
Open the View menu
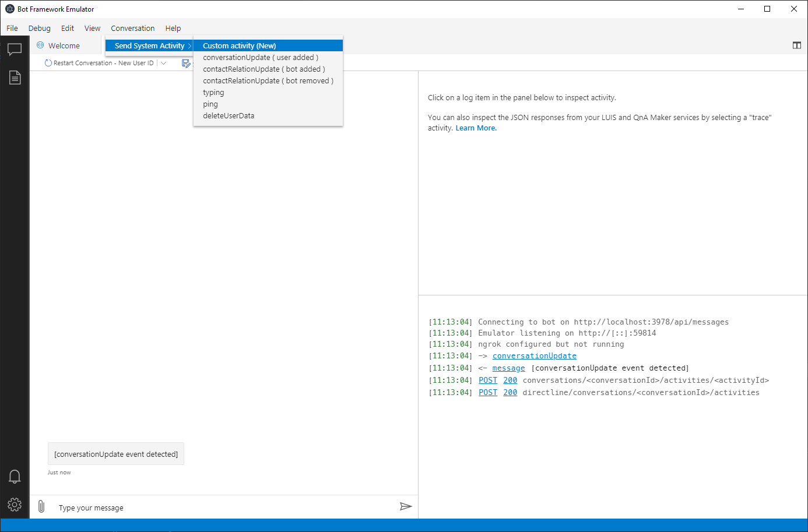coord(92,28)
